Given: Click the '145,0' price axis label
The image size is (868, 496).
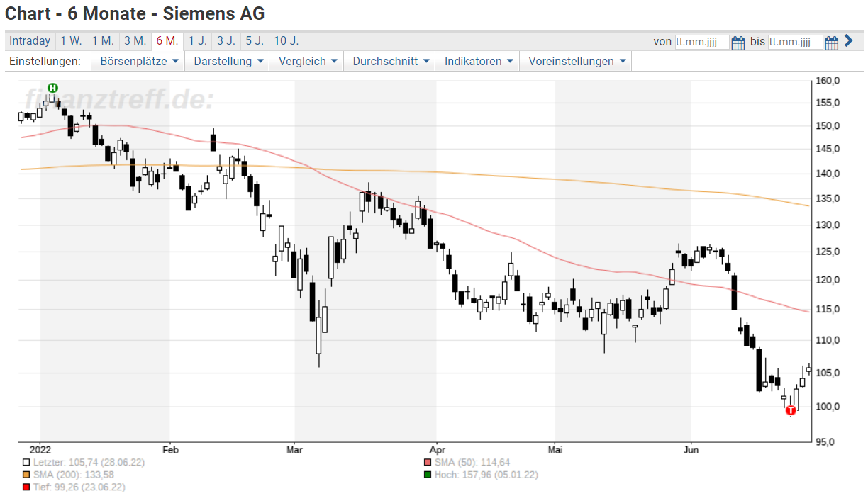Looking at the screenshot, I should pos(827,149).
